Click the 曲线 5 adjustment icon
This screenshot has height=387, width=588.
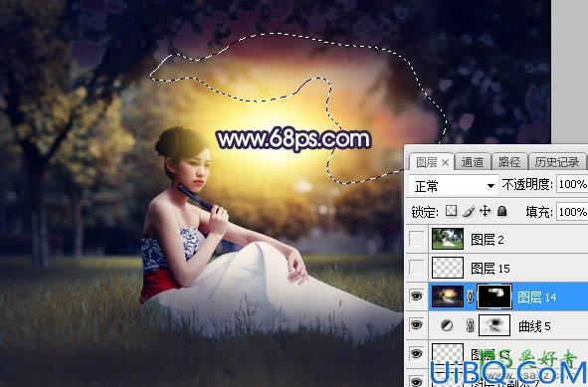(447, 325)
